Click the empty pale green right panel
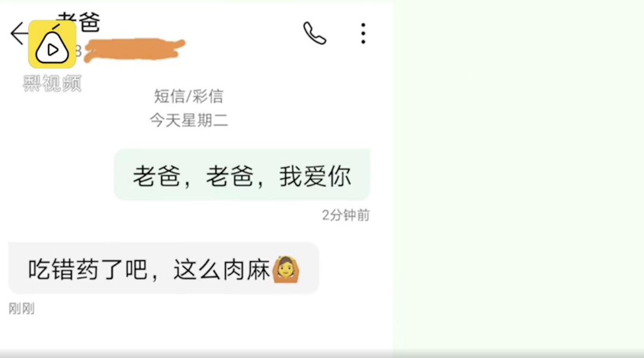The image size is (644, 358). click(518, 177)
